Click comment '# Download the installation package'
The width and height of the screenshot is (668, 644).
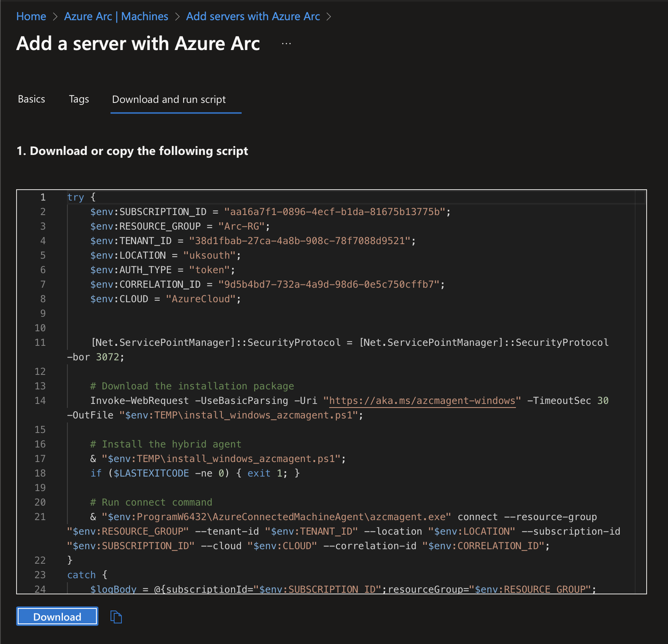tap(192, 386)
